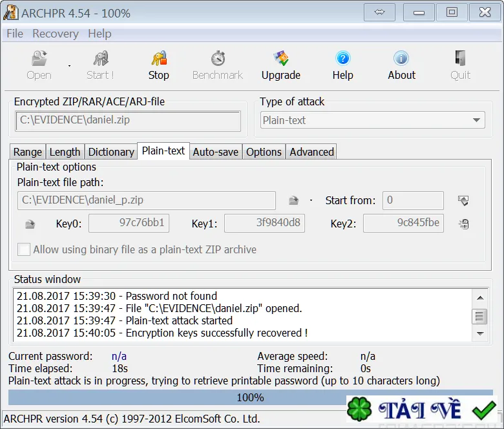Click the ARCHPR title bar app icon
The width and height of the screenshot is (504, 429).
10,13
